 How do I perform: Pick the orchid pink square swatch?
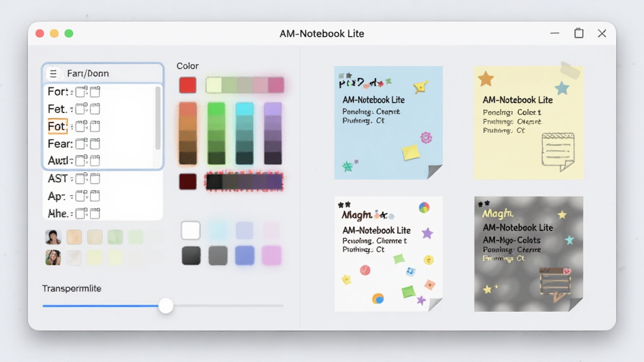[271, 255]
